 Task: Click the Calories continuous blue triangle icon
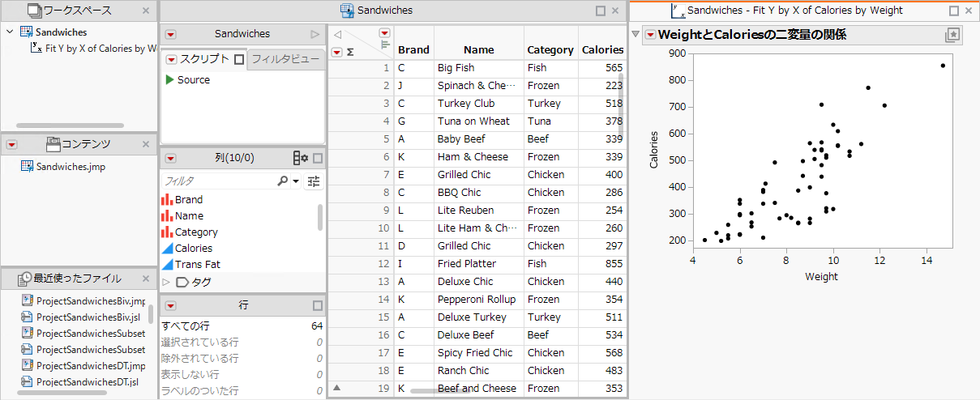[x=167, y=248]
